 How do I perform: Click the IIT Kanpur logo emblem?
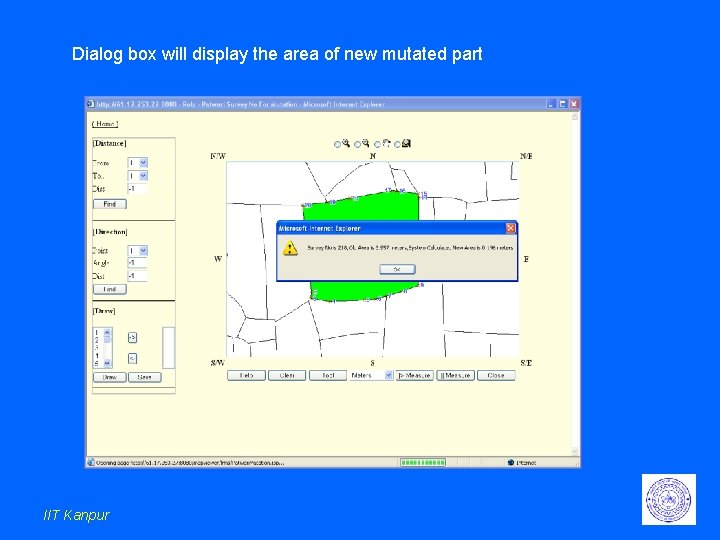pyautogui.click(x=669, y=500)
